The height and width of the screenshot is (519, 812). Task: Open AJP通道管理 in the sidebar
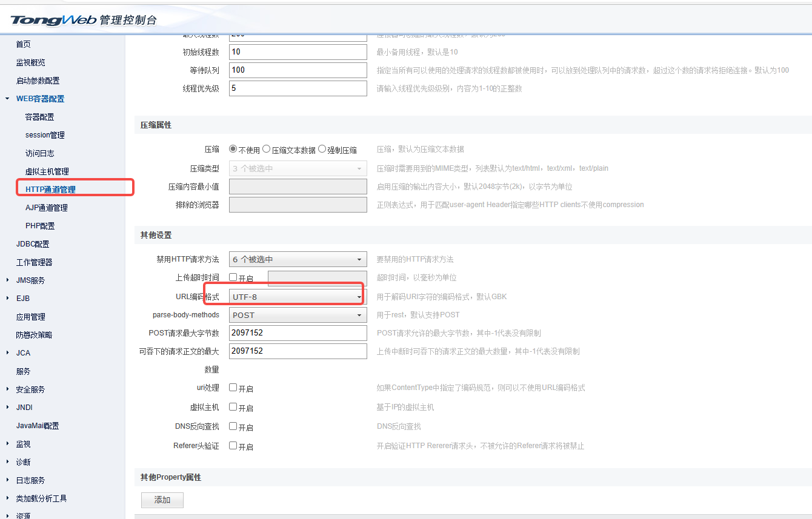click(x=47, y=208)
